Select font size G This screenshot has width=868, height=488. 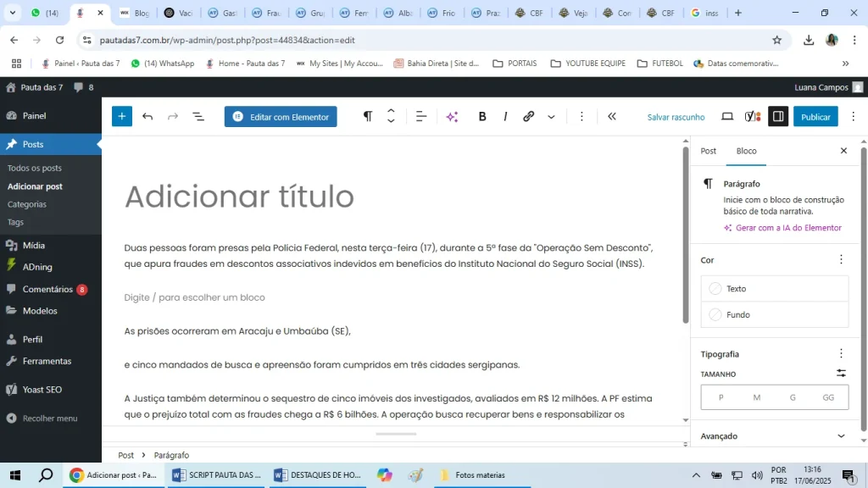793,397
